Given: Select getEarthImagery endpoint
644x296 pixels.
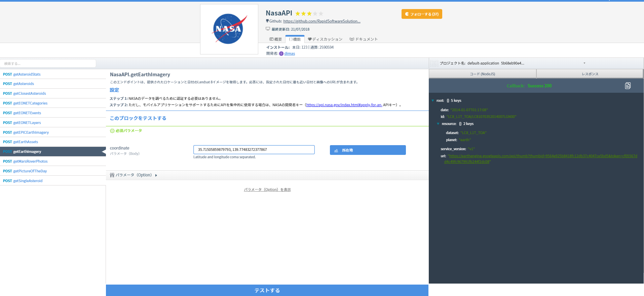Looking at the screenshot, I should click(53, 152).
